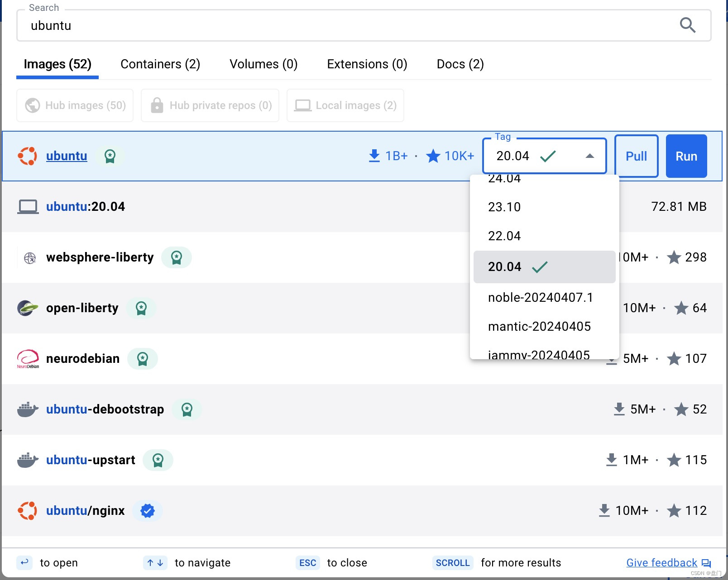The height and width of the screenshot is (580, 728).
Task: Open the Containers (2) tab
Action: [160, 64]
